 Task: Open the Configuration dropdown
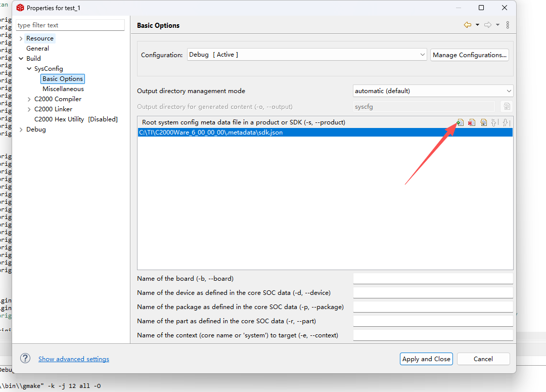[307, 55]
